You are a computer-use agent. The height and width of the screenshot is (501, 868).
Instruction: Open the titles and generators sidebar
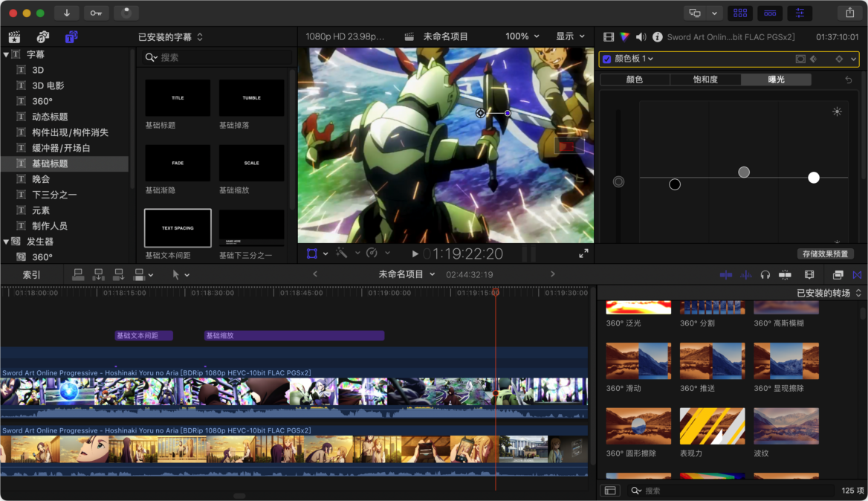pos(71,37)
